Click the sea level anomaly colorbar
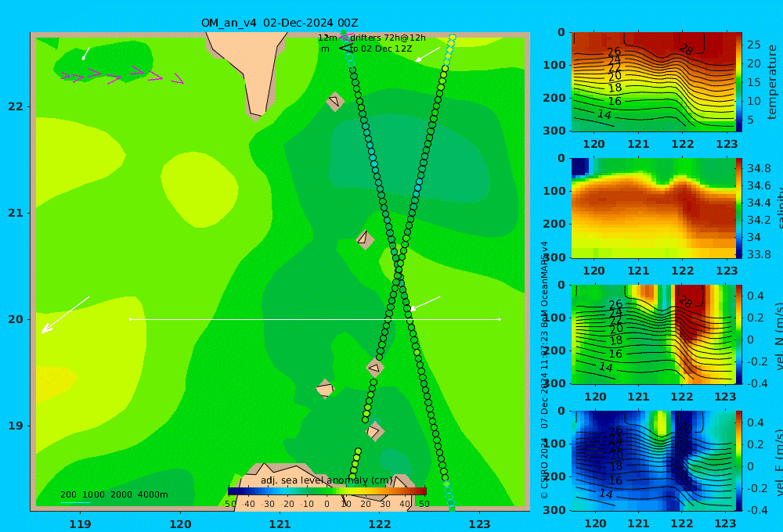 pos(327,491)
